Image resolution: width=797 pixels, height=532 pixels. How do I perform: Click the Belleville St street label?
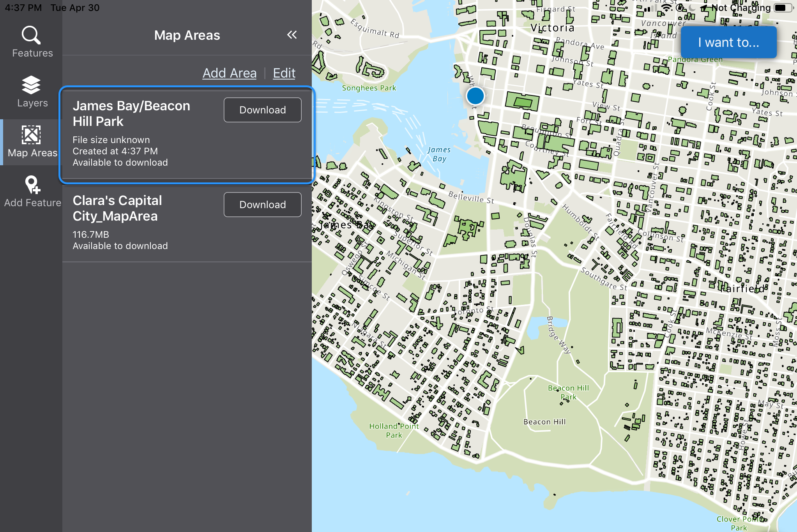(x=471, y=197)
